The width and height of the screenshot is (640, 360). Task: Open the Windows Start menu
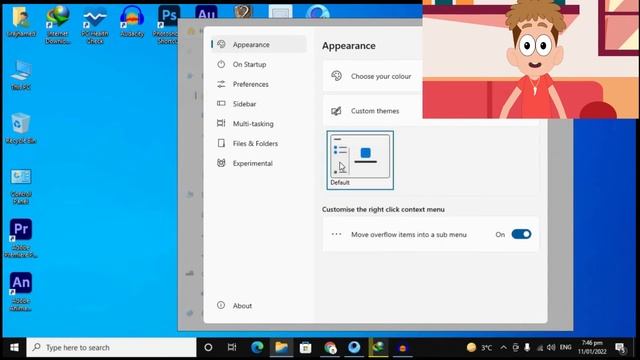coord(14,347)
